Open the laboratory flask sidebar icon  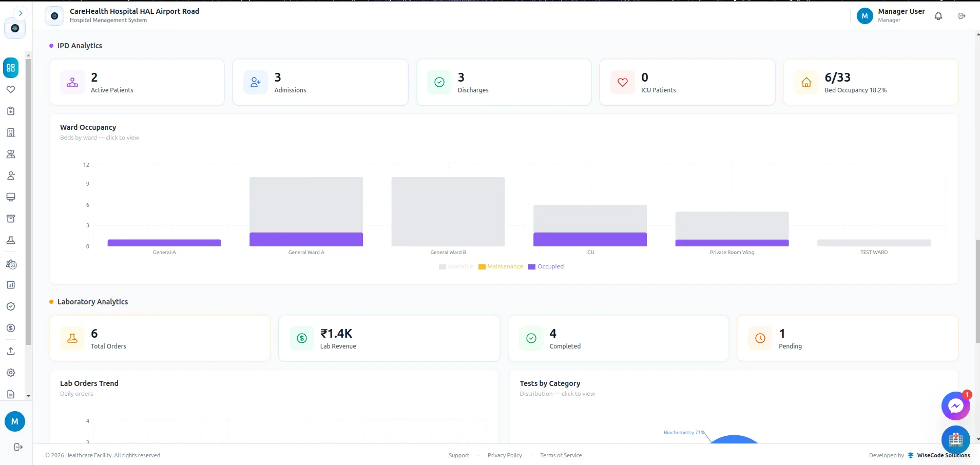tap(11, 240)
